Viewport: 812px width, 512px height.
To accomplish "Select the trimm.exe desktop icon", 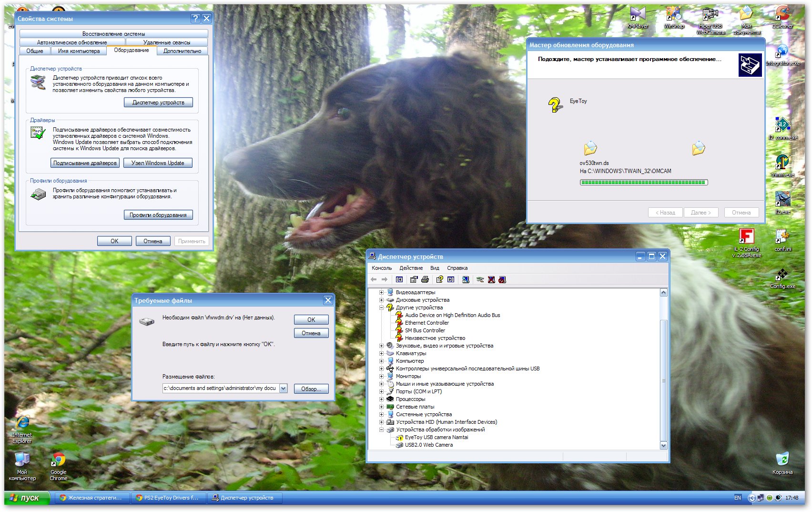I will click(782, 167).
